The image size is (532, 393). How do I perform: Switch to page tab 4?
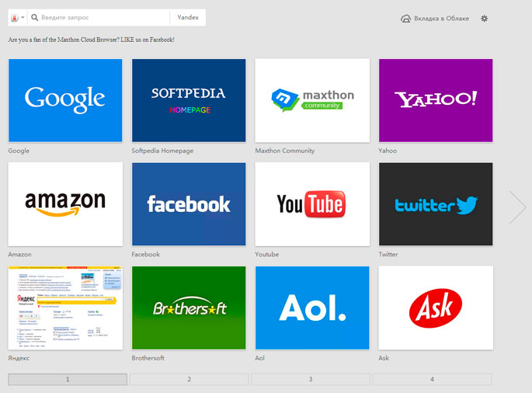click(x=432, y=379)
